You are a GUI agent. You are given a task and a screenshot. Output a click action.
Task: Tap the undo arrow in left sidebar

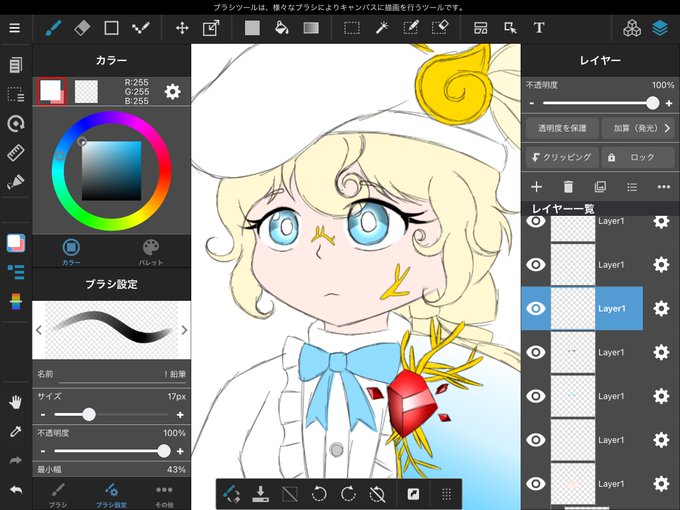[x=16, y=490]
